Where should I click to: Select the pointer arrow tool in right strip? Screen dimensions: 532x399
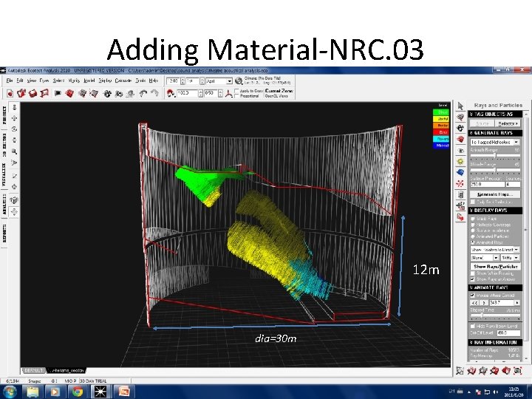pos(460,106)
